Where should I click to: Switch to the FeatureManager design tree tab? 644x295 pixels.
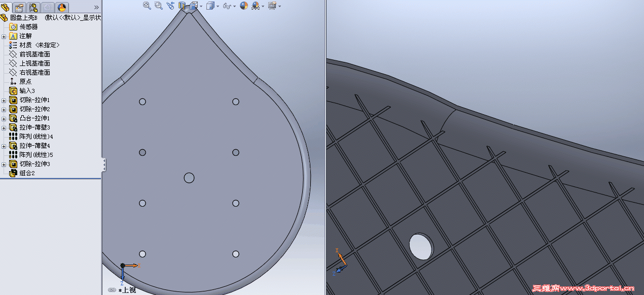[6, 7]
